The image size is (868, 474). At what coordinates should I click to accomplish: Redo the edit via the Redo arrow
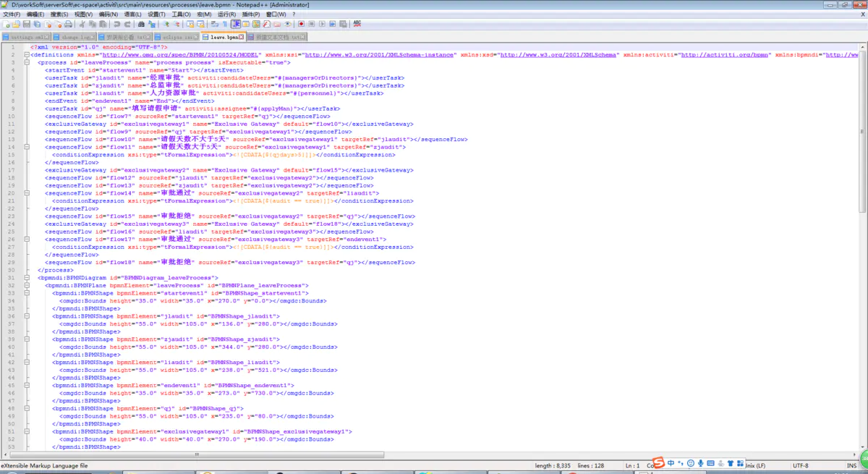pos(127,24)
